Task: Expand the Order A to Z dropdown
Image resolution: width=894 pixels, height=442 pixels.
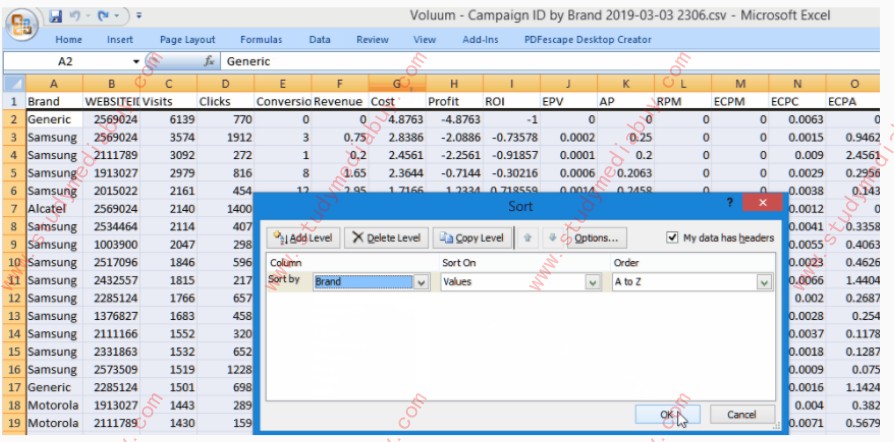Action: (765, 282)
